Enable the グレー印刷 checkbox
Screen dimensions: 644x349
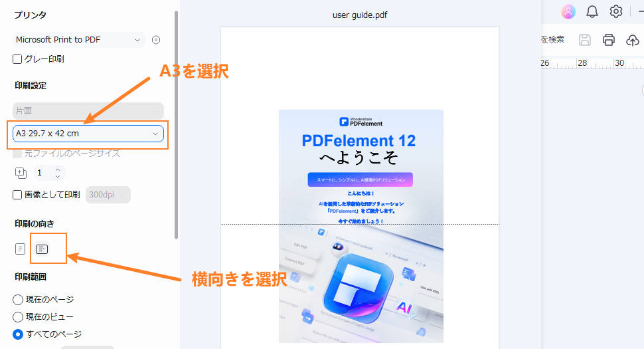tap(17, 59)
